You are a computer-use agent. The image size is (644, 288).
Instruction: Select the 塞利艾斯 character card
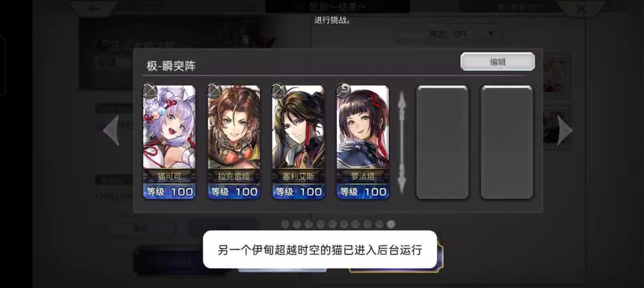pyautogui.click(x=298, y=142)
